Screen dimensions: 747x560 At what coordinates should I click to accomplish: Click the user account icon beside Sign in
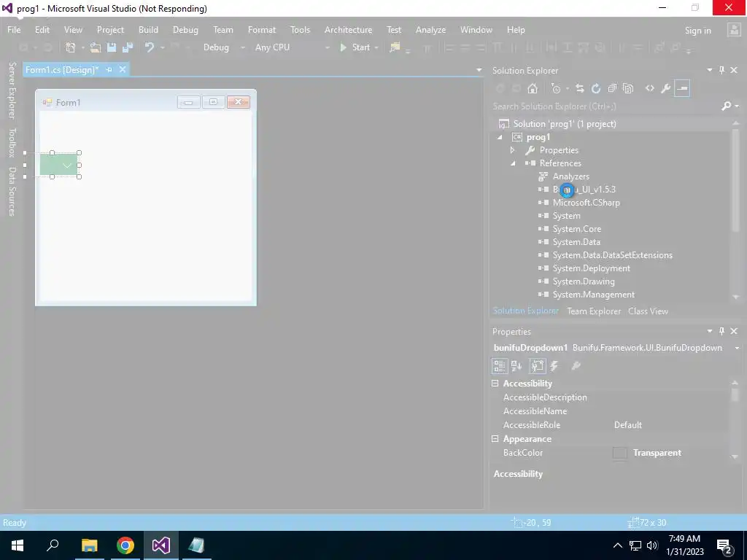[x=734, y=30]
